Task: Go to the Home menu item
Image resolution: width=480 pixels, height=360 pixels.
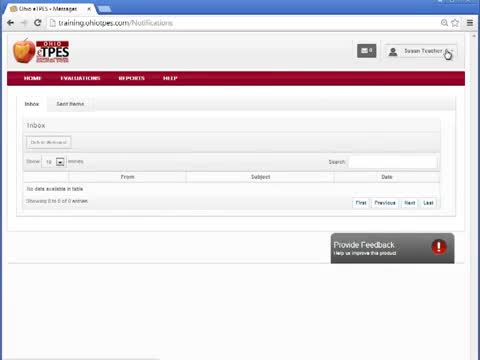Action: coord(33,78)
